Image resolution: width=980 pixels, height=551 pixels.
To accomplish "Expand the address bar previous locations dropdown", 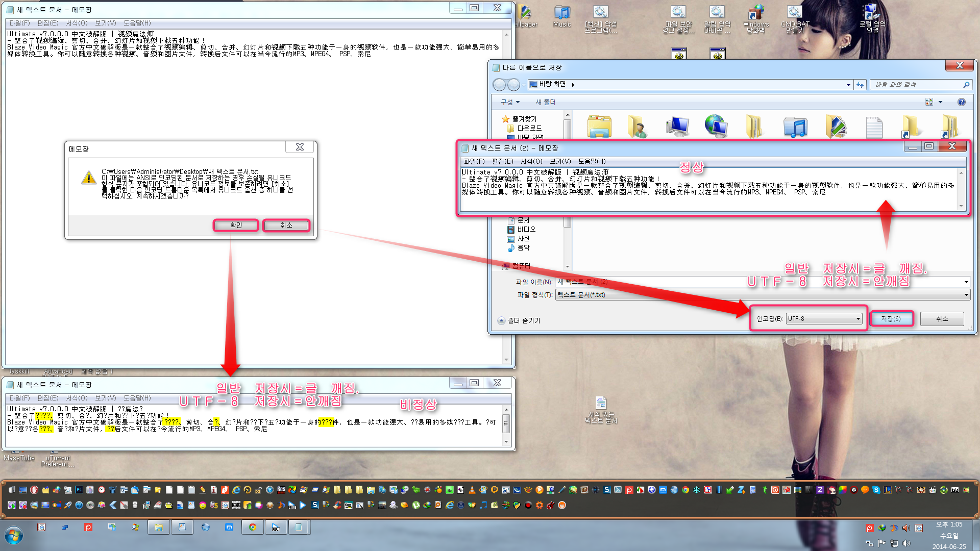I will [848, 85].
